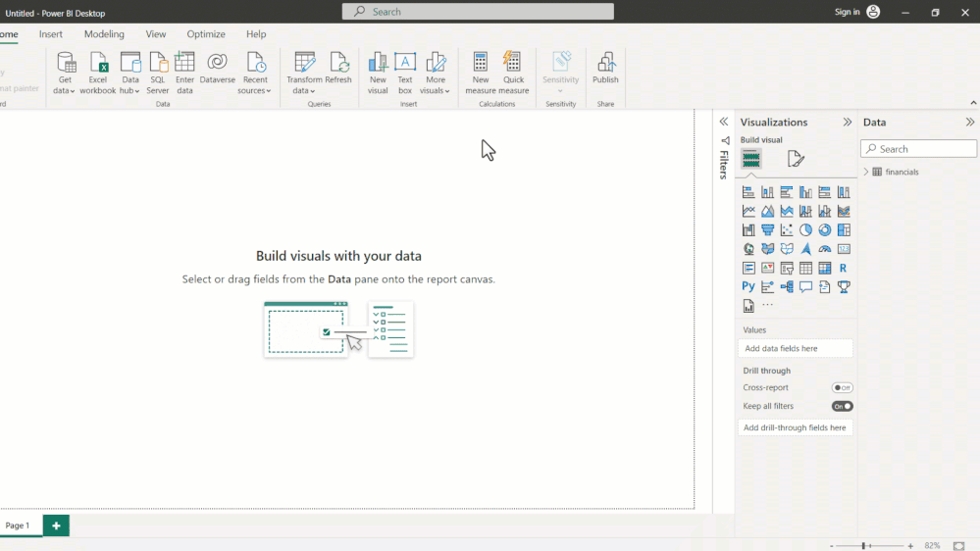The height and width of the screenshot is (551, 980).
Task: Click the Quick measure button
Action: click(514, 74)
